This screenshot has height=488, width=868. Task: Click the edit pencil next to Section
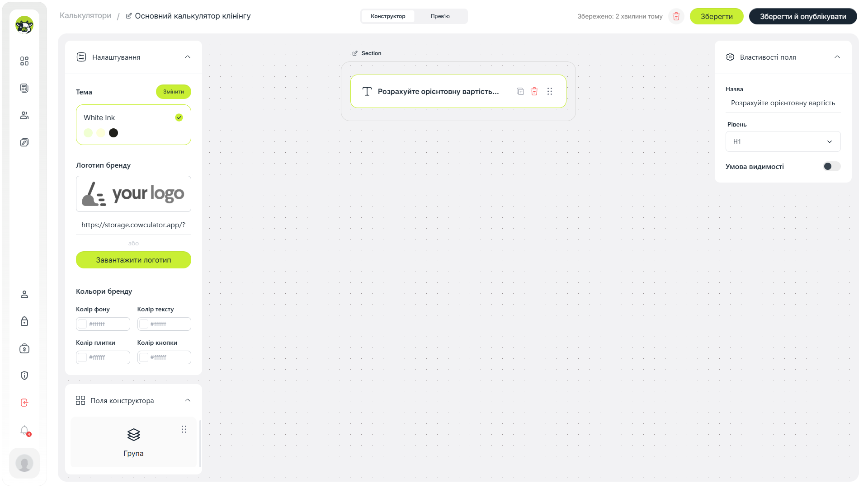(355, 53)
